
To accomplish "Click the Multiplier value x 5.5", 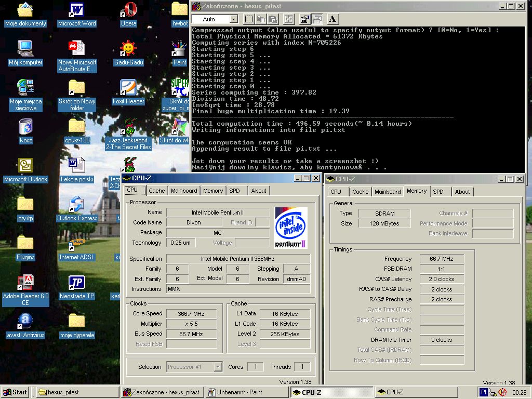I will click(x=191, y=324).
